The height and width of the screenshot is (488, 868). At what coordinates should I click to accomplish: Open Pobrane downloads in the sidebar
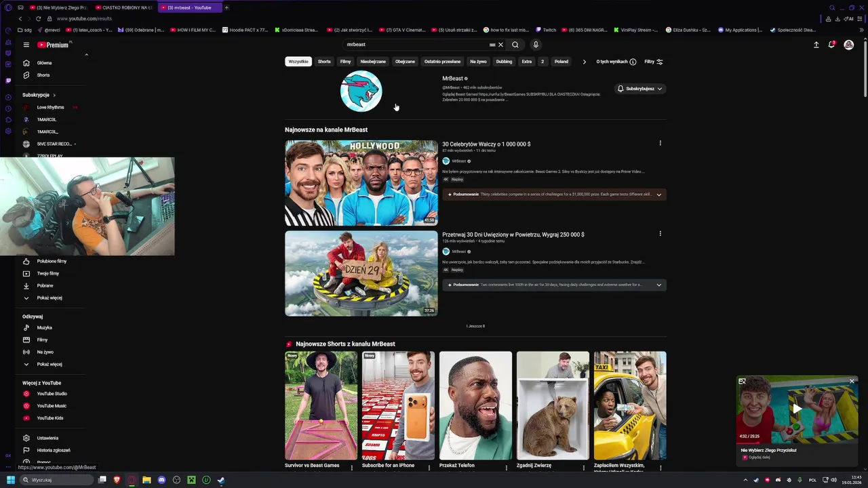coord(45,285)
